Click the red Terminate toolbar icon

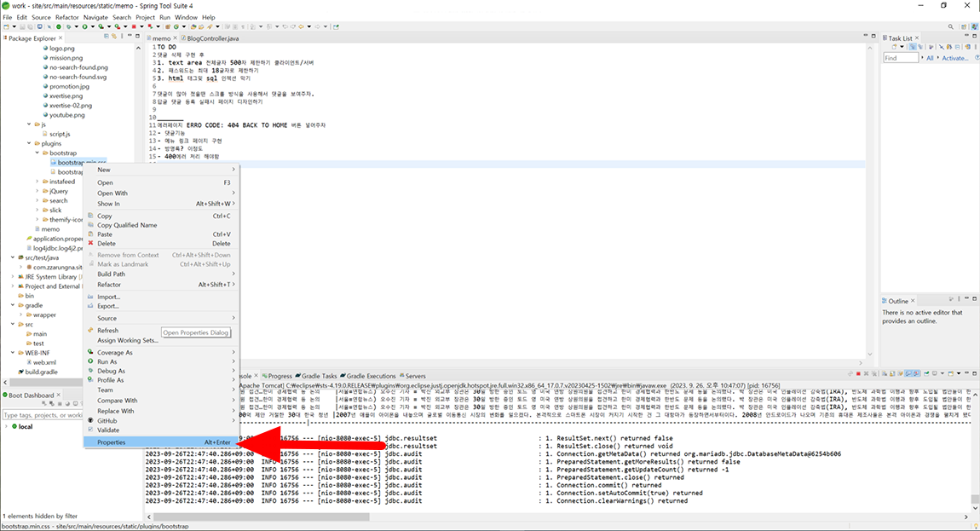pos(134,27)
